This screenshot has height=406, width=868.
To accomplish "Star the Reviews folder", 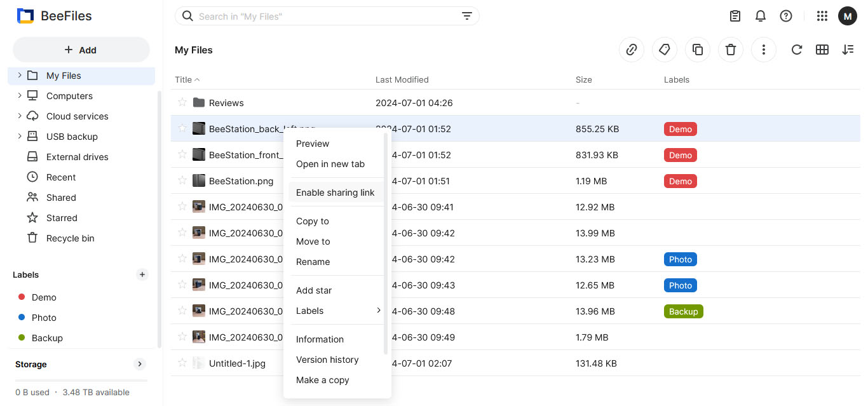I will 182,102.
